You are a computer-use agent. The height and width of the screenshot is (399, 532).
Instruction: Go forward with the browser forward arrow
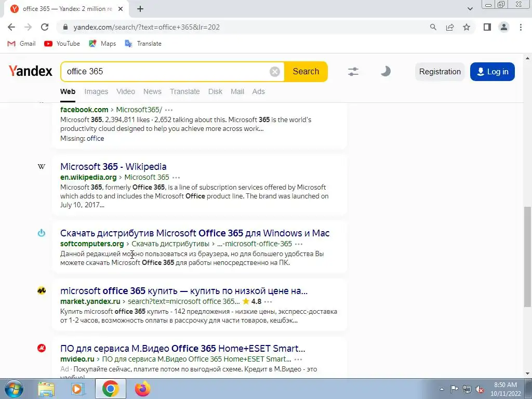28,27
